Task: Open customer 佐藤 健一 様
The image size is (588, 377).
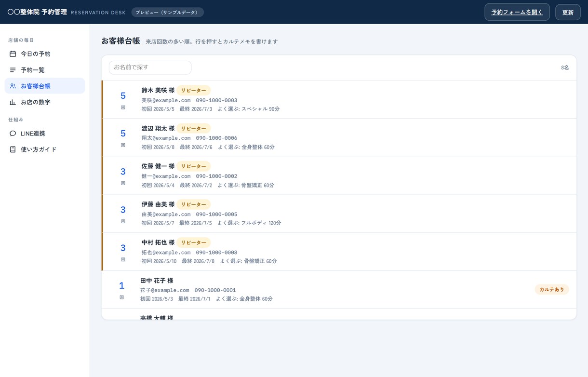Action: [339, 175]
